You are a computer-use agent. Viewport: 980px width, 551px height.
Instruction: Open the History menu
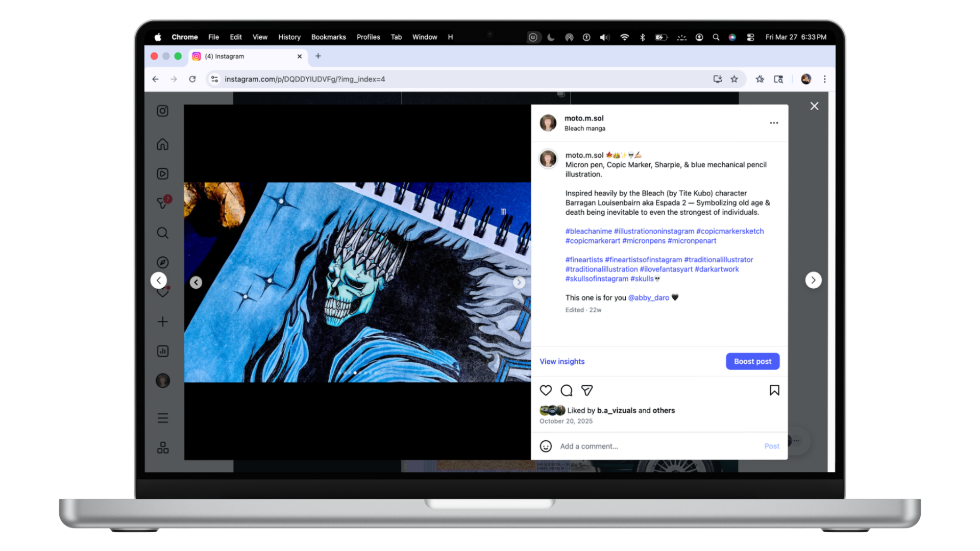click(289, 37)
